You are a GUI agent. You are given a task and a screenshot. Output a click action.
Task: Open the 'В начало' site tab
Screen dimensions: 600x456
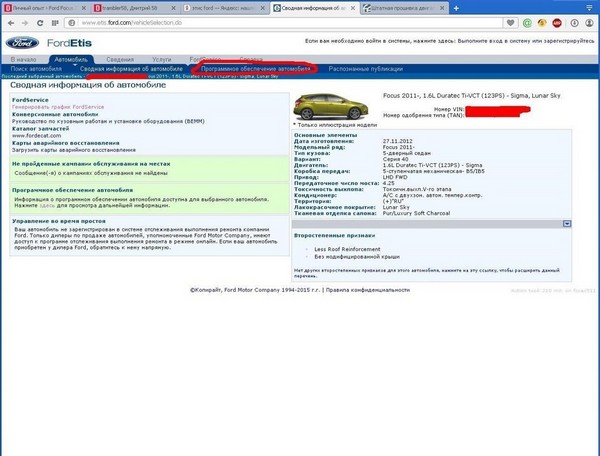pos(23,60)
